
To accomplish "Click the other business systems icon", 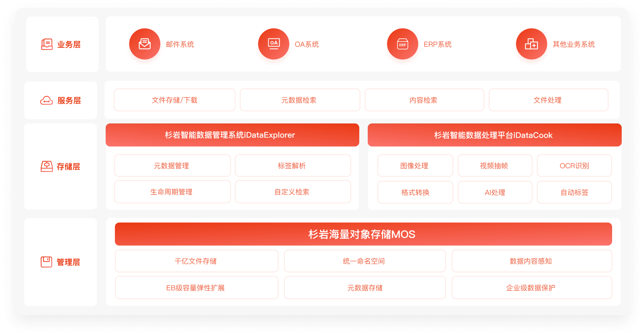I will point(531,44).
